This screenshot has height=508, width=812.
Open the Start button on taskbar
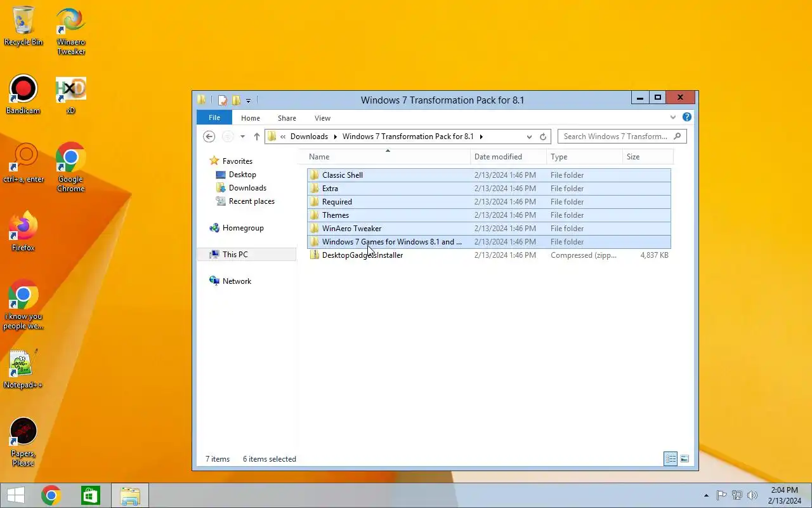16,495
